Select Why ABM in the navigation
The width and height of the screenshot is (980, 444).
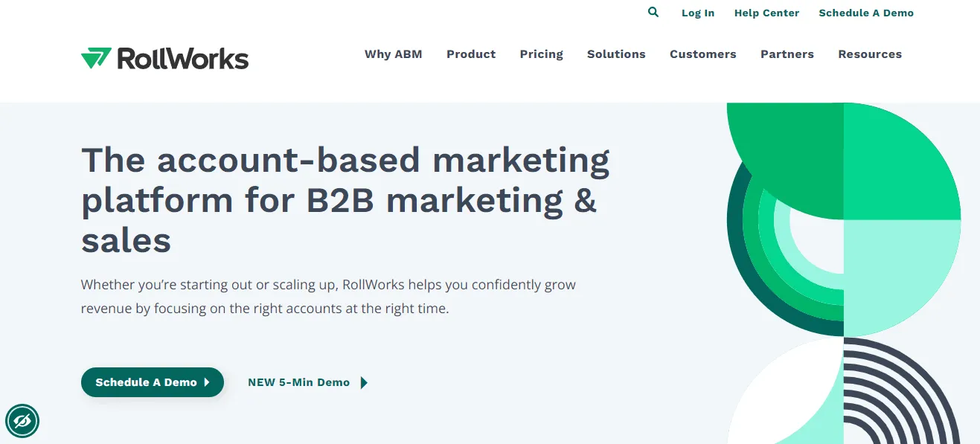coord(393,54)
